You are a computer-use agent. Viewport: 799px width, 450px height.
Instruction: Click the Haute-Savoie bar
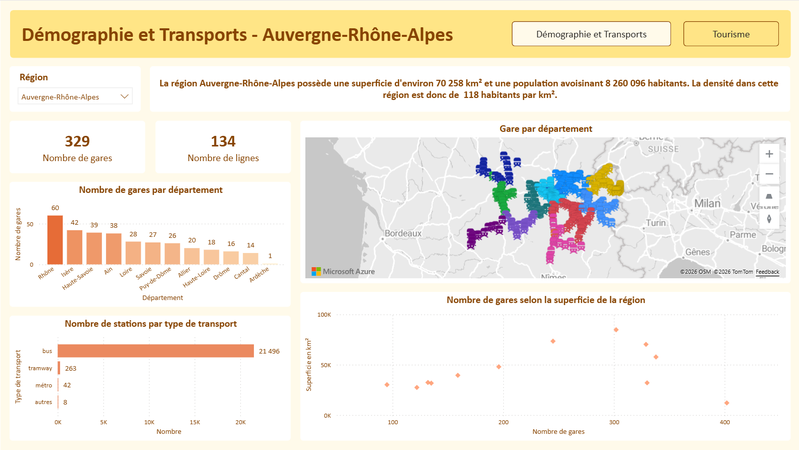coord(94,247)
